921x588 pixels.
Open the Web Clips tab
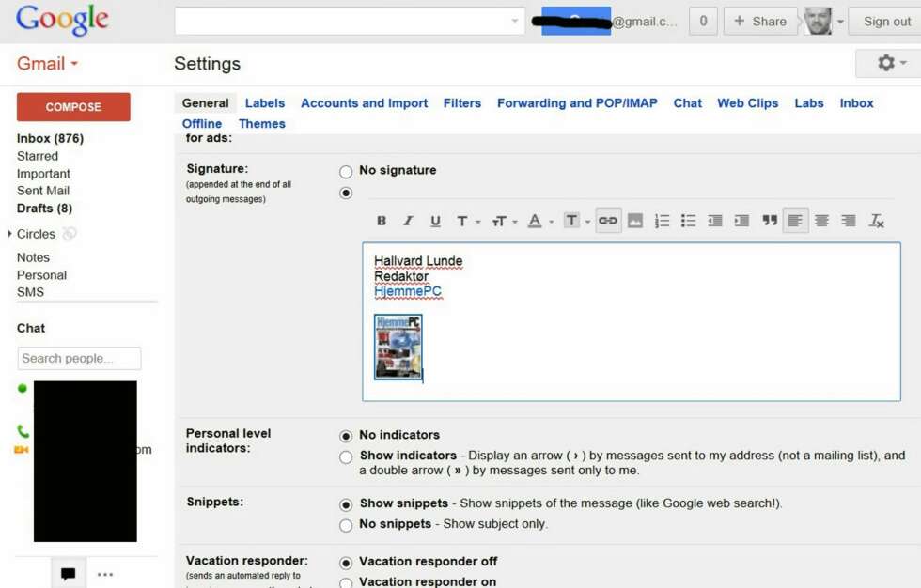(748, 103)
